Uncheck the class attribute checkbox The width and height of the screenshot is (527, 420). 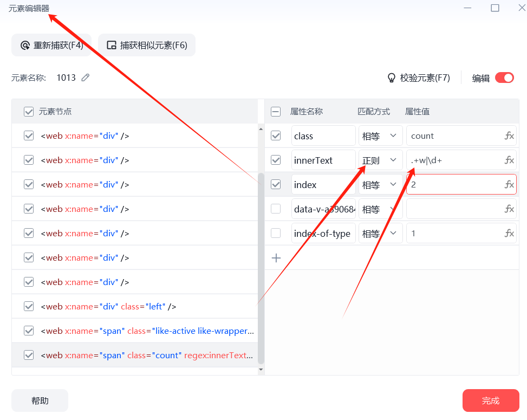click(x=276, y=136)
